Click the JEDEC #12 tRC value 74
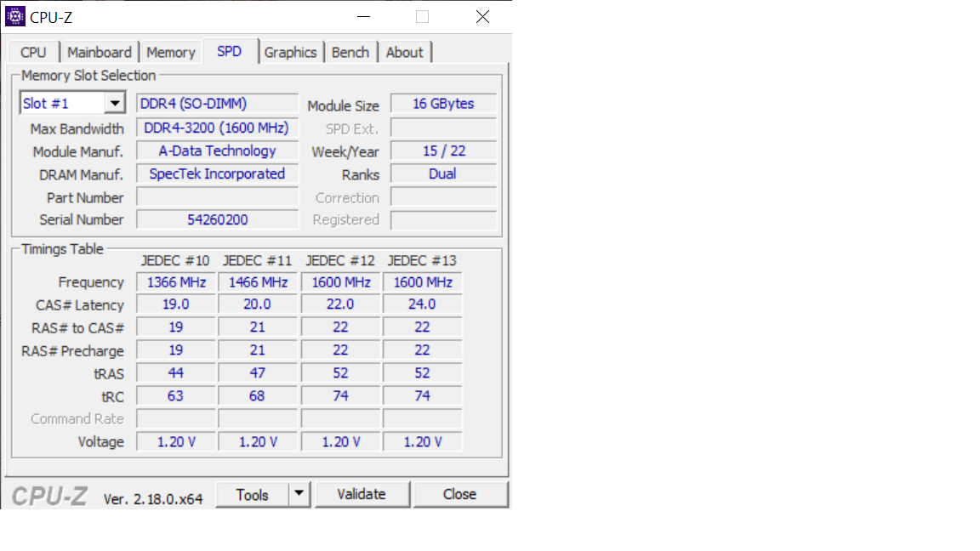 (x=340, y=396)
